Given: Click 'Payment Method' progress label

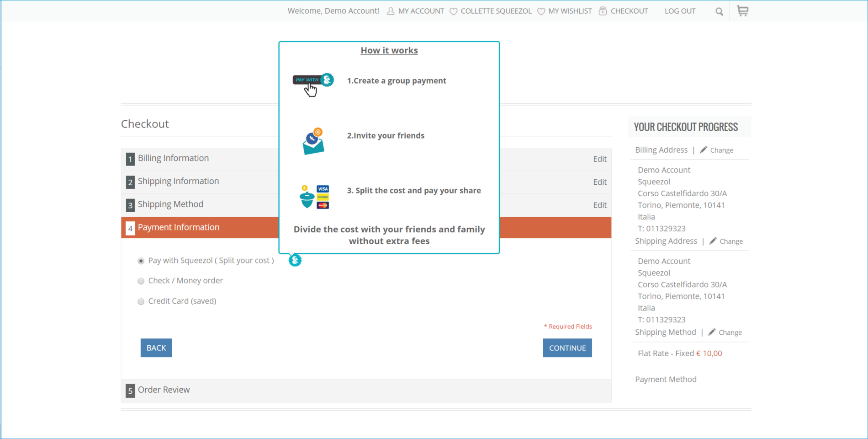Looking at the screenshot, I should 666,379.
